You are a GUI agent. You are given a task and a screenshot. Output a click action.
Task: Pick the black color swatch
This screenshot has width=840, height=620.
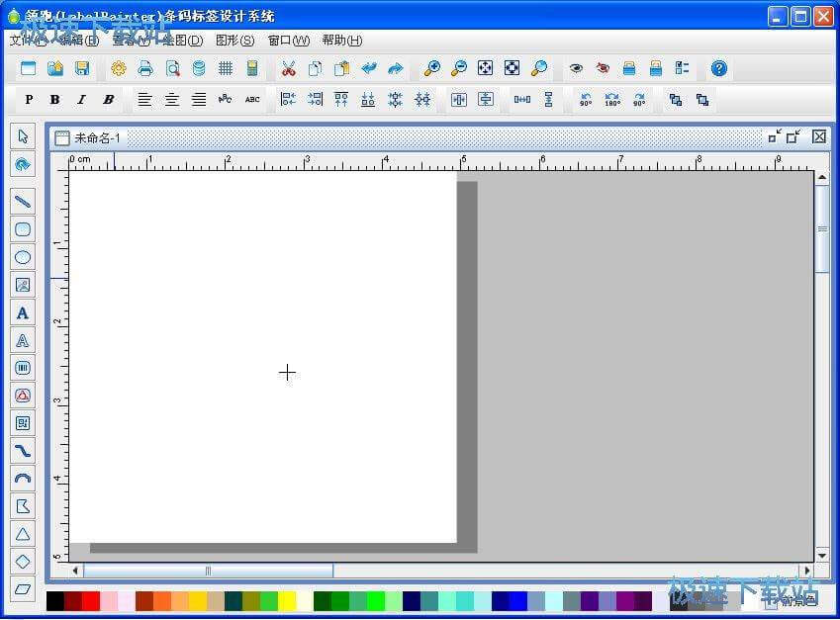point(55,601)
